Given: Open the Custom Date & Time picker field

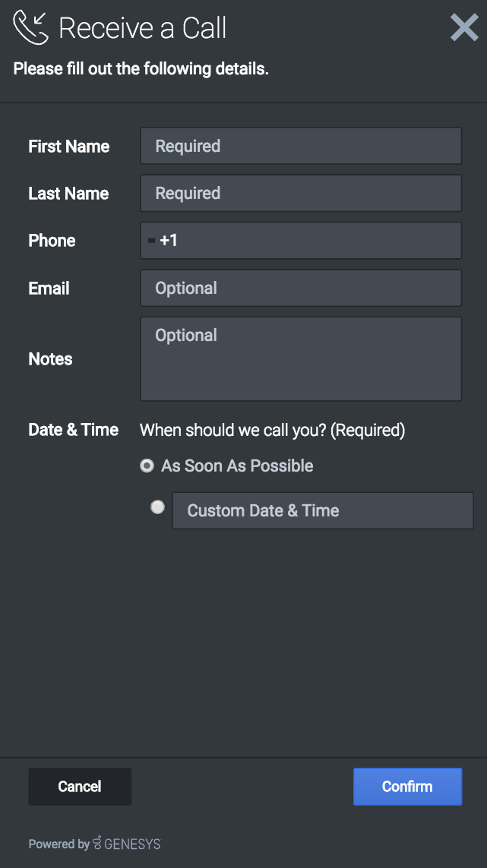Looking at the screenshot, I should click(322, 510).
